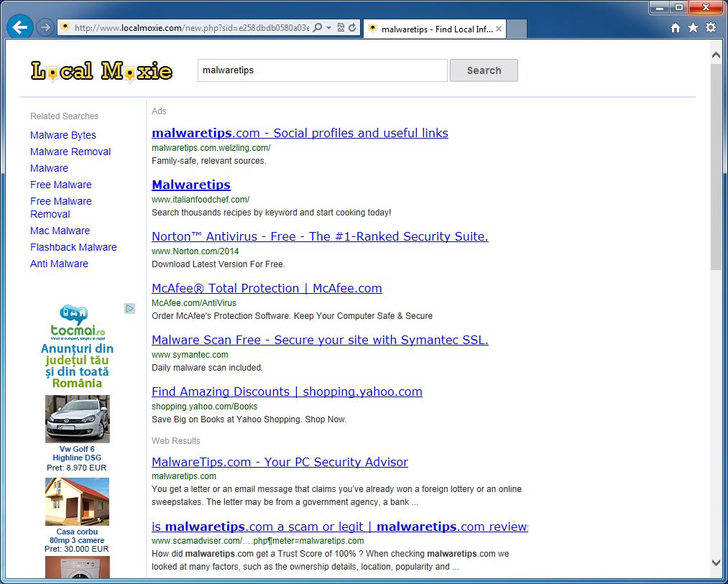Go back using the back arrow

(x=19, y=27)
